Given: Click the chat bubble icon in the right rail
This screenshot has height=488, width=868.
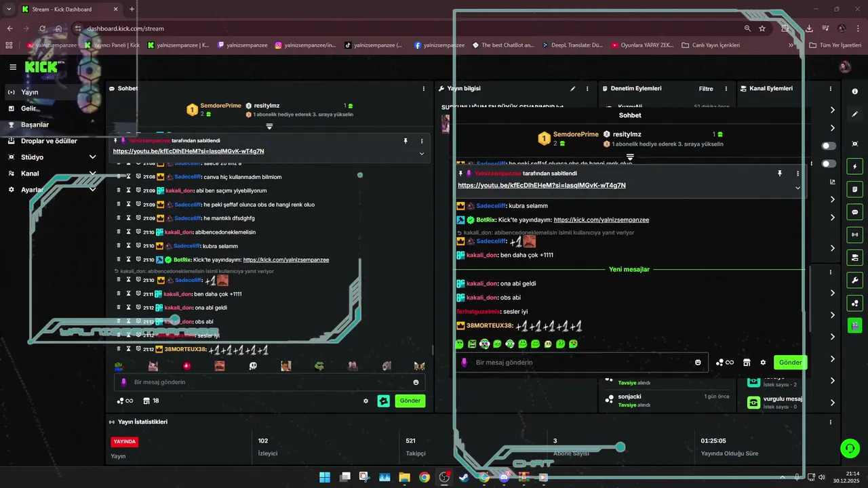Looking at the screenshot, I should [854, 212].
